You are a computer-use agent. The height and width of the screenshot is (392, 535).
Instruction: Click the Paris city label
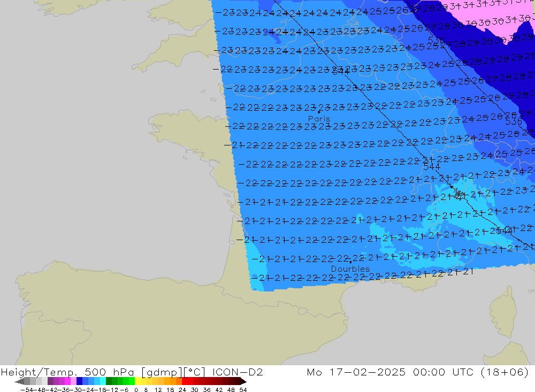(x=319, y=119)
